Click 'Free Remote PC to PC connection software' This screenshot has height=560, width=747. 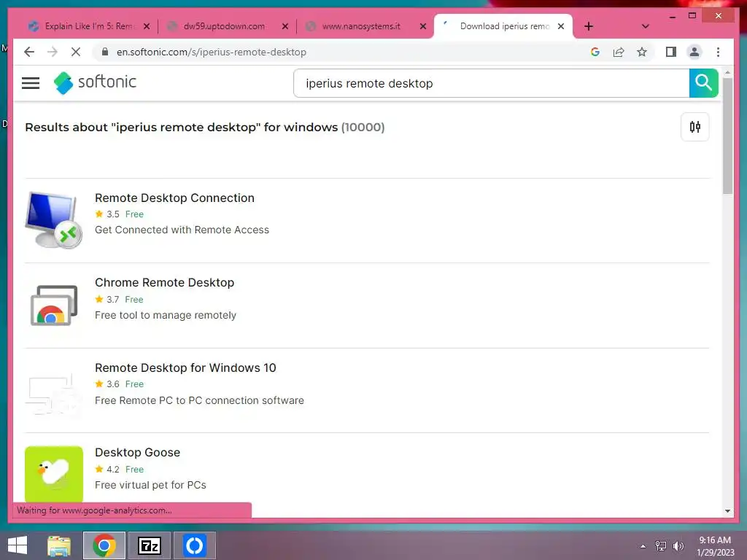(x=199, y=400)
